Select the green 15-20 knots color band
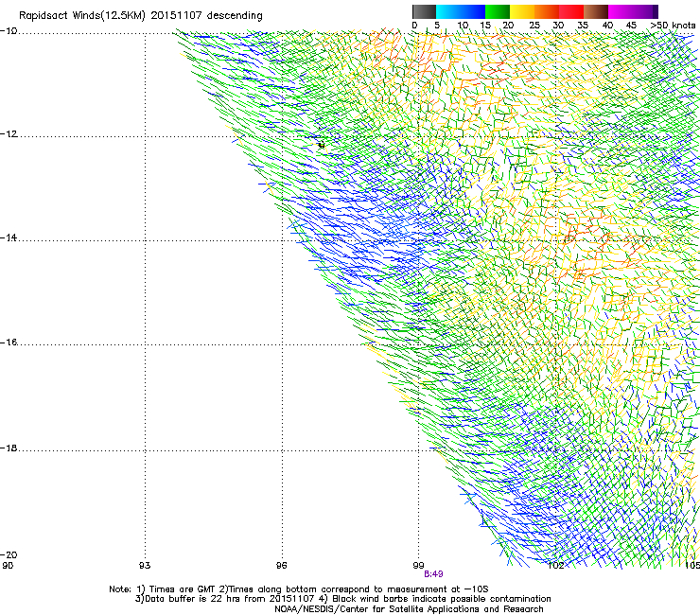 (x=498, y=11)
